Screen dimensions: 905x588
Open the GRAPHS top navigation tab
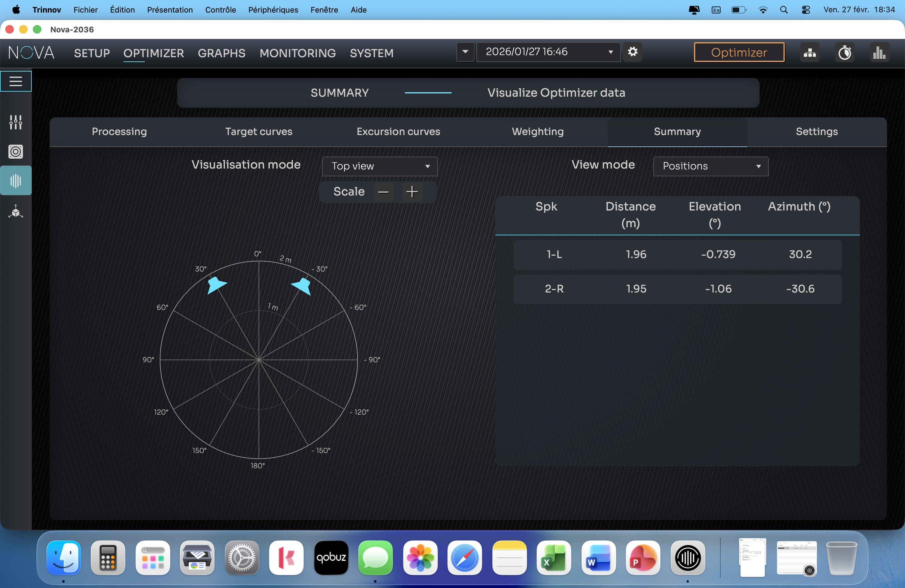click(221, 53)
